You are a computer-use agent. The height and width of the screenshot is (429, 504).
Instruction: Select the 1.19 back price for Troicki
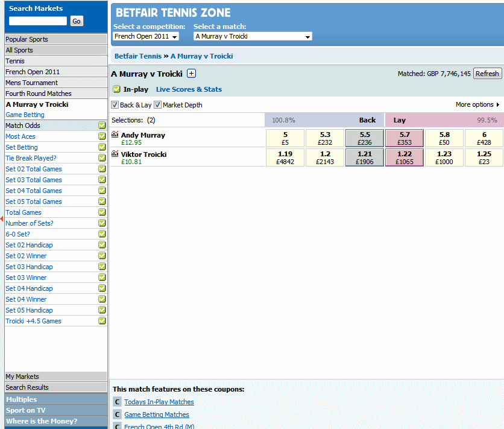(x=285, y=157)
